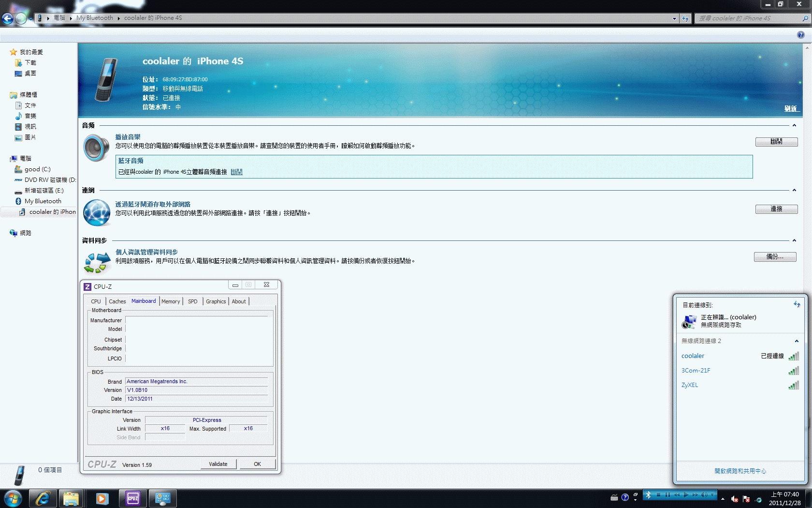
Task: Click the 斷開 disconnect button for audio
Action: (x=776, y=142)
